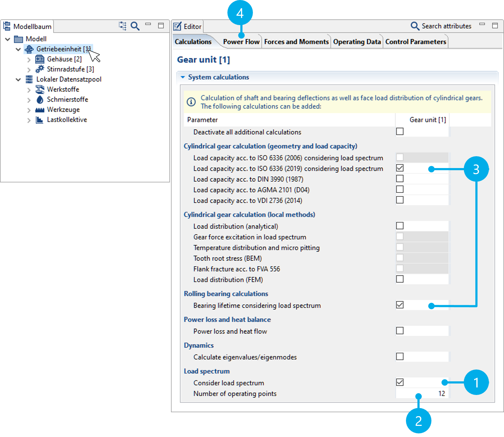Switch to the Calculations tab
The width and height of the screenshot is (504, 437).
[x=193, y=42]
